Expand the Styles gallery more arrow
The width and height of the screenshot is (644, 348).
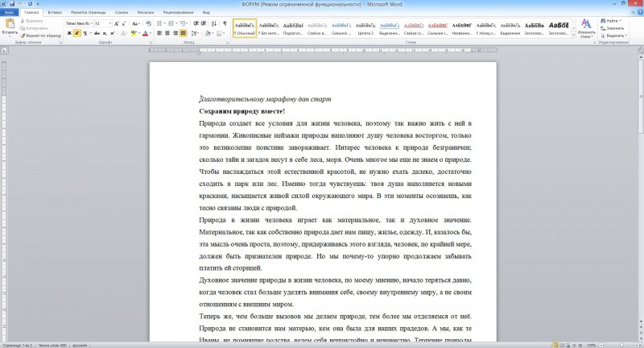point(574,35)
